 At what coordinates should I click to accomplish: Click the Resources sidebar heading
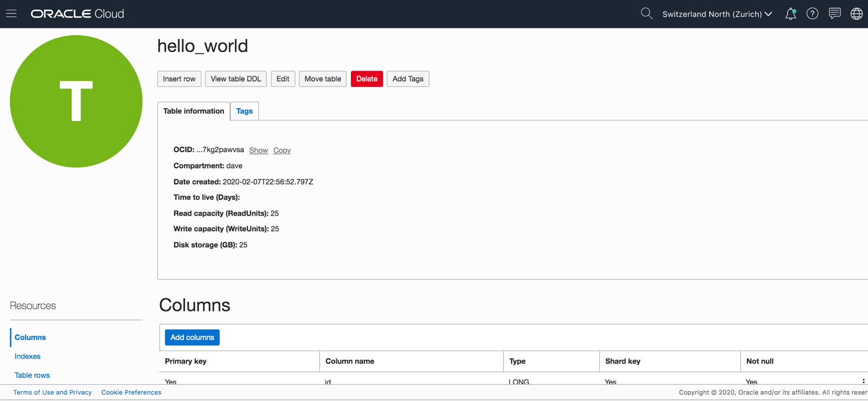[x=33, y=306]
